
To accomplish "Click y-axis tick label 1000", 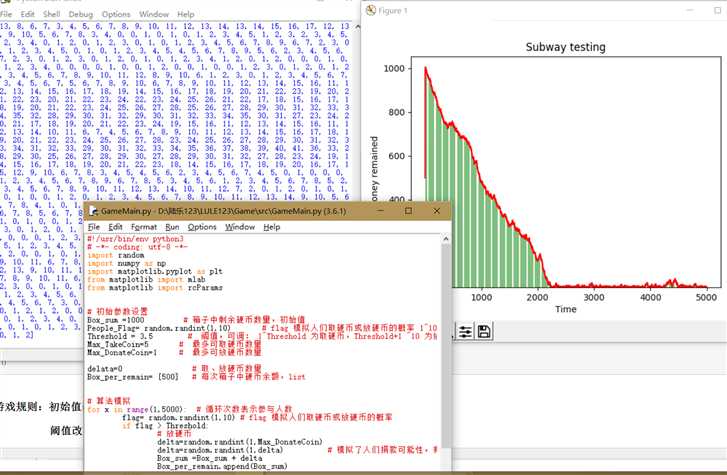I will [x=394, y=69].
